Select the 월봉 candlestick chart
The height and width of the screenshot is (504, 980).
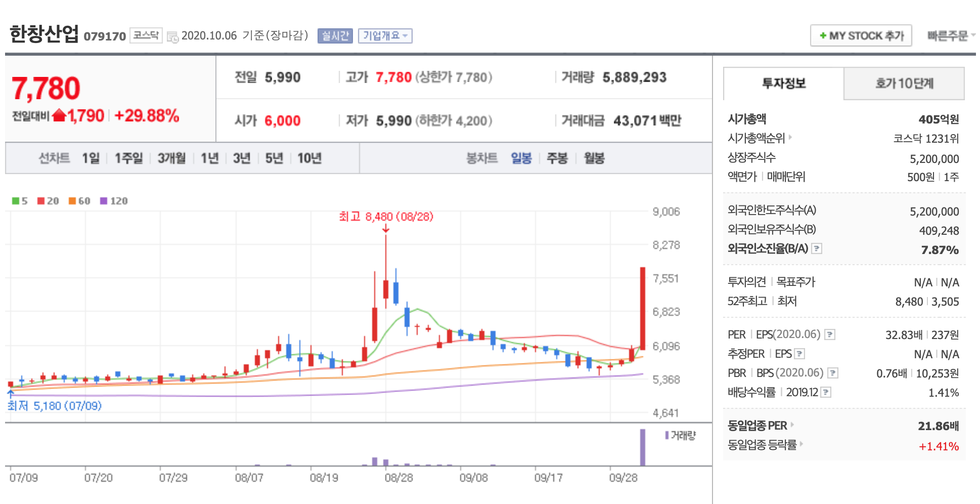[594, 158]
